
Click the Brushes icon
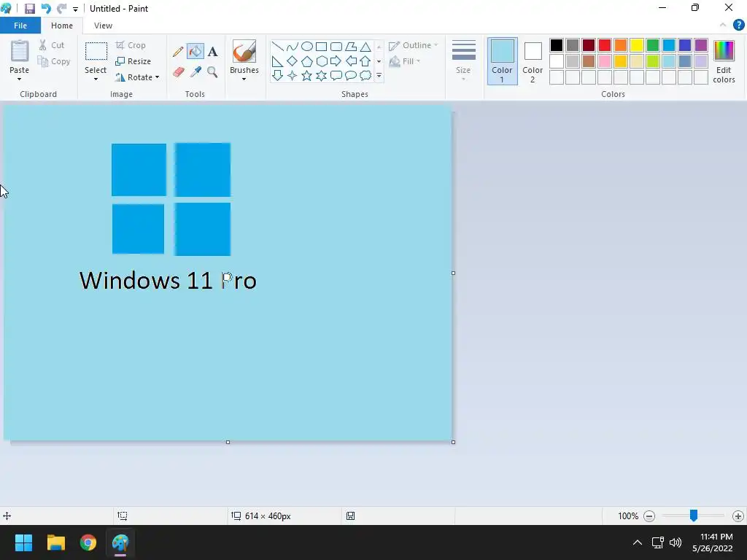(x=244, y=51)
